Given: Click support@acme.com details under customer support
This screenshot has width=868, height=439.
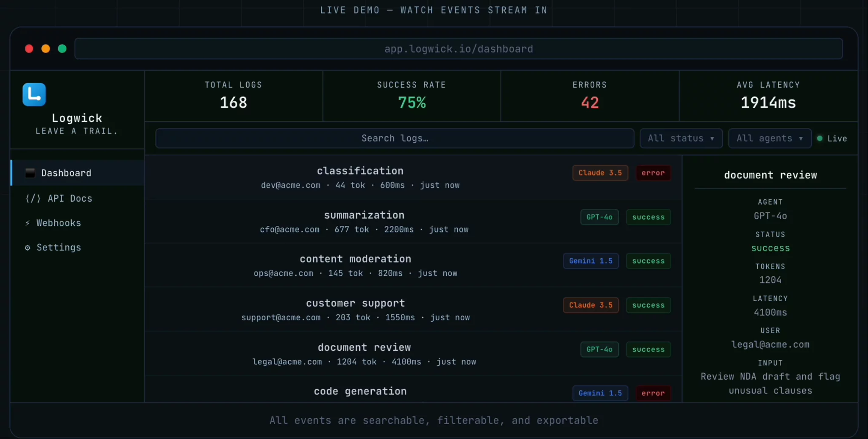Looking at the screenshot, I should pos(356,317).
